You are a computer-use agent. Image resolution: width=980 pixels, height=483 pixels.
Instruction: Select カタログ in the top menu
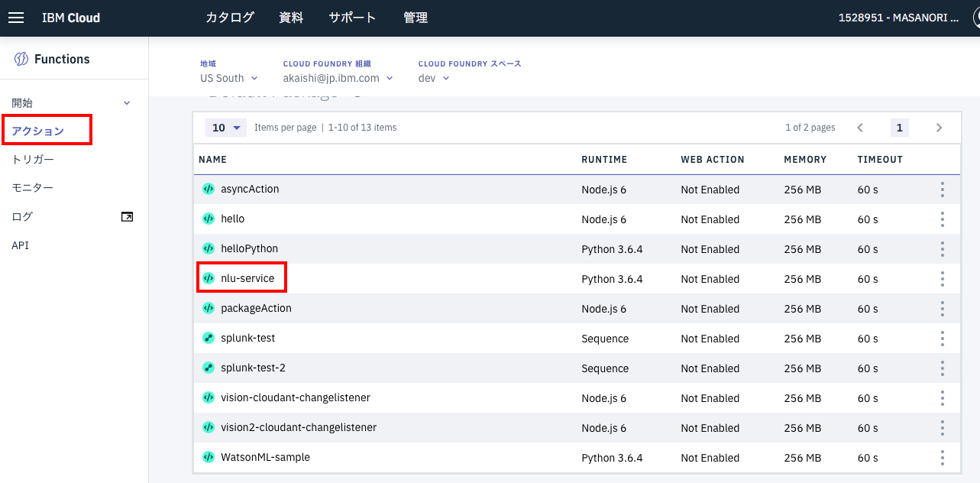(x=228, y=17)
